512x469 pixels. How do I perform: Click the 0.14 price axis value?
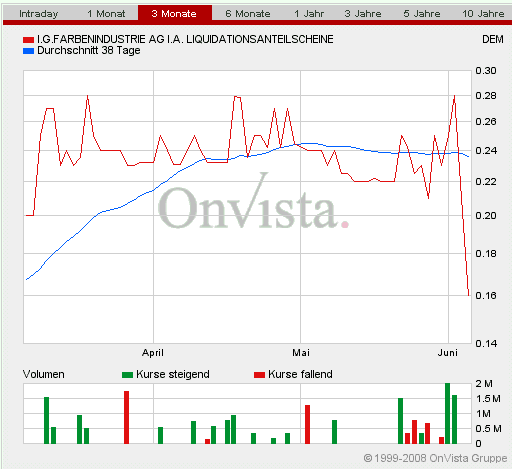point(486,344)
